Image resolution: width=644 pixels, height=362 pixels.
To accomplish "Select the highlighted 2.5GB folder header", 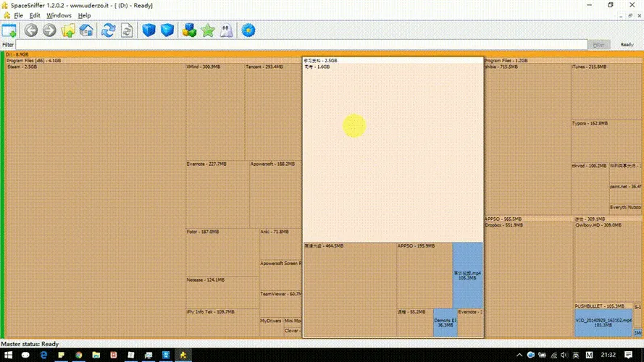I will point(393,60).
